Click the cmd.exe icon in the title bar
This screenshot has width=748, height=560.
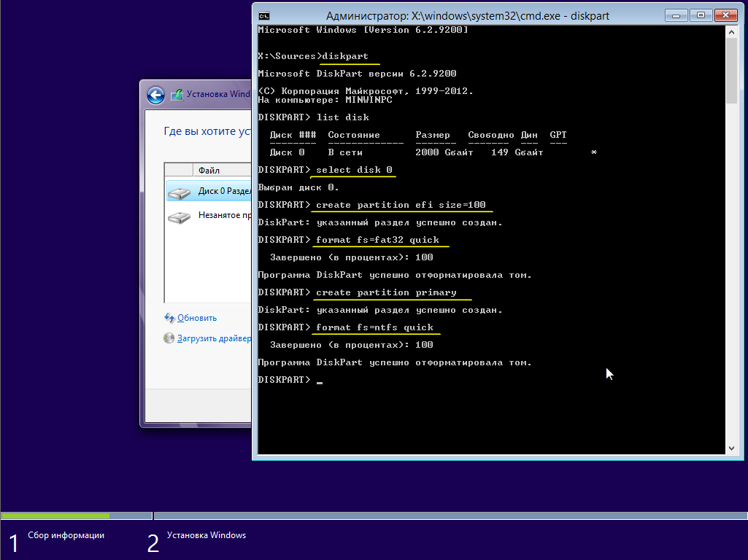[263, 16]
